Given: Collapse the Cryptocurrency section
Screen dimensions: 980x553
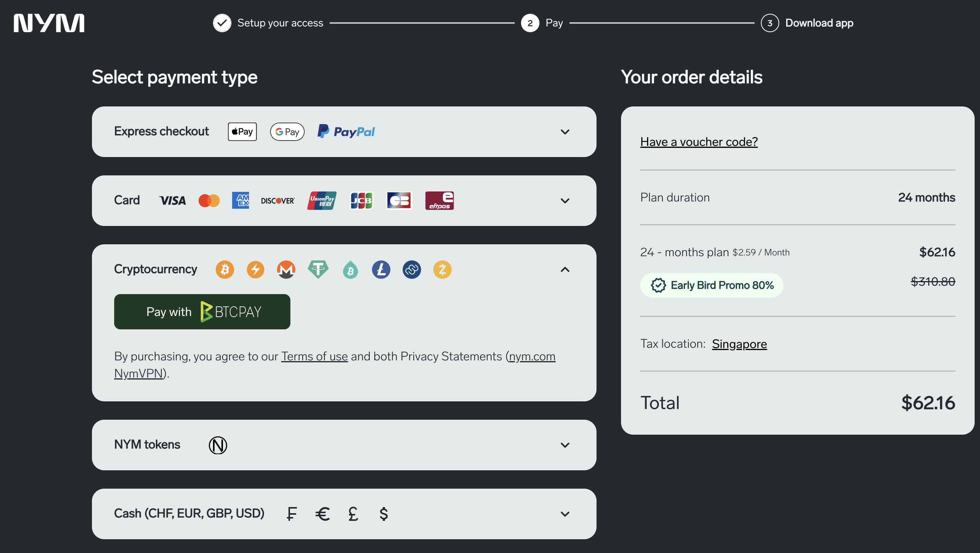Looking at the screenshot, I should point(565,270).
